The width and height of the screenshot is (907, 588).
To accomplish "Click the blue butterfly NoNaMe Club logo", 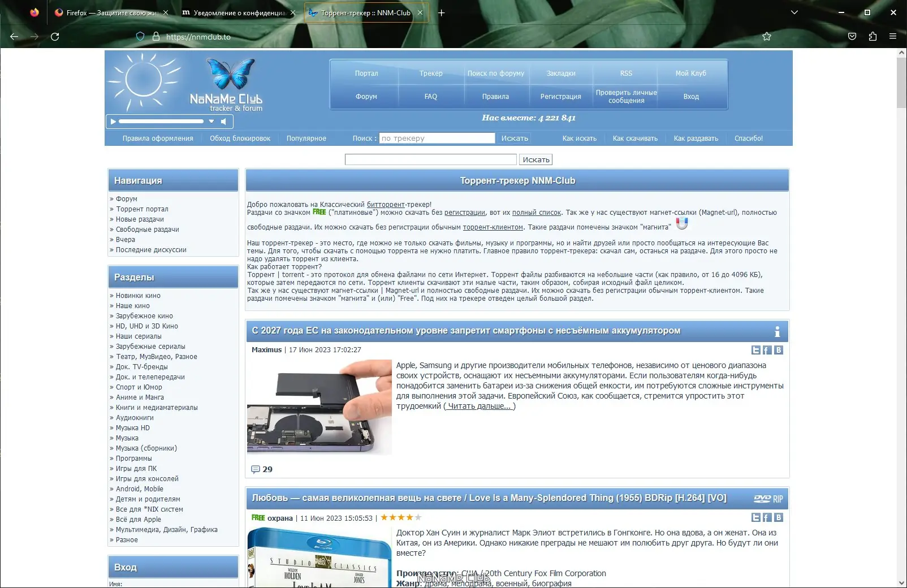I will [x=231, y=75].
